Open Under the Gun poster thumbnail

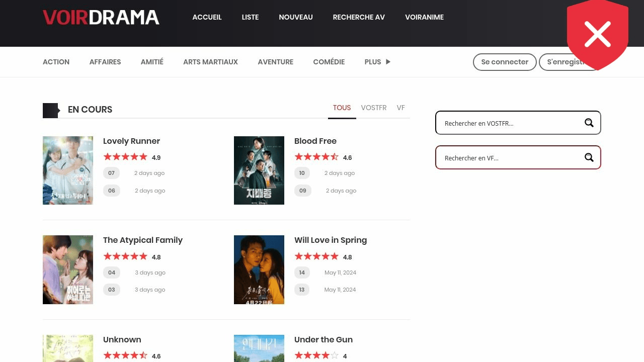tap(259, 348)
